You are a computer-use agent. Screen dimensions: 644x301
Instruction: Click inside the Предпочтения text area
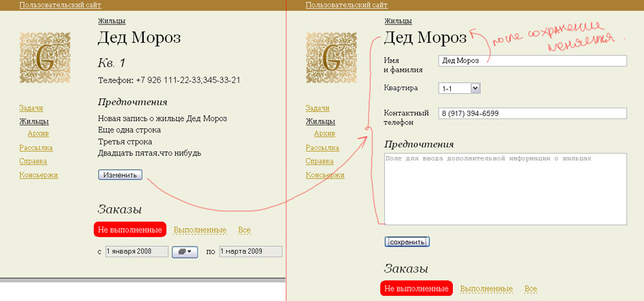(505, 189)
